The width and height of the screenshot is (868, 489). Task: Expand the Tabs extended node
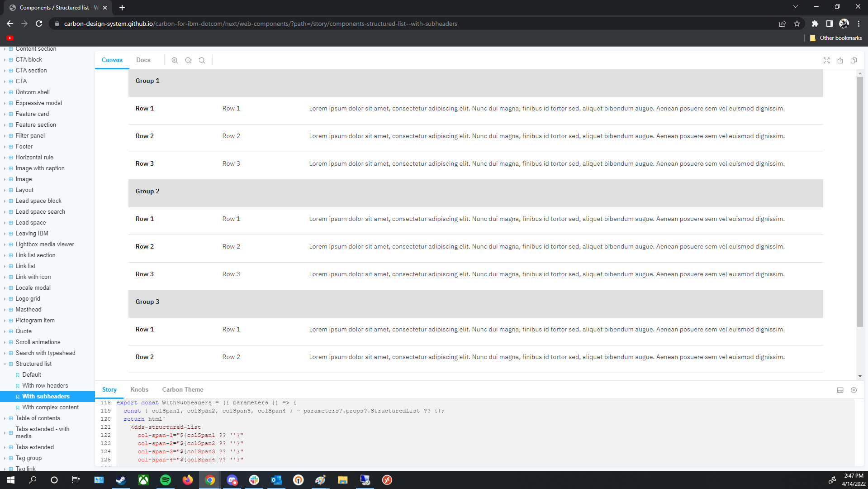pos(5,447)
